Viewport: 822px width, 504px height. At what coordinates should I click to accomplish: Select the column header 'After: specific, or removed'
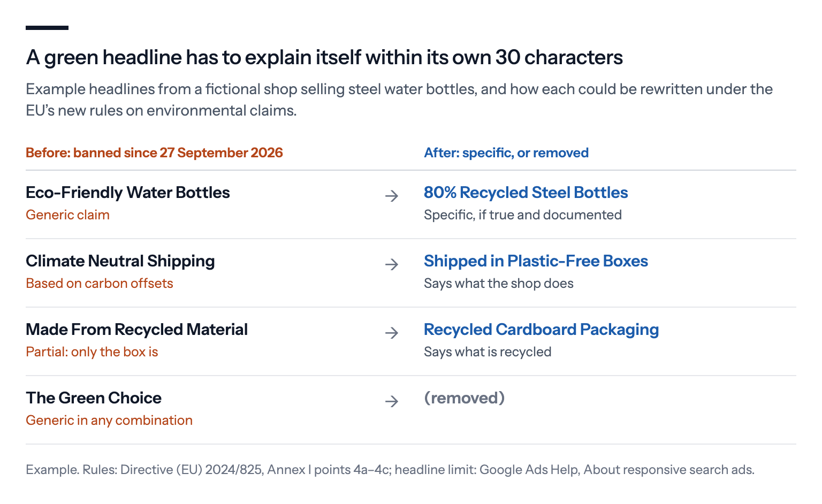pos(506,152)
